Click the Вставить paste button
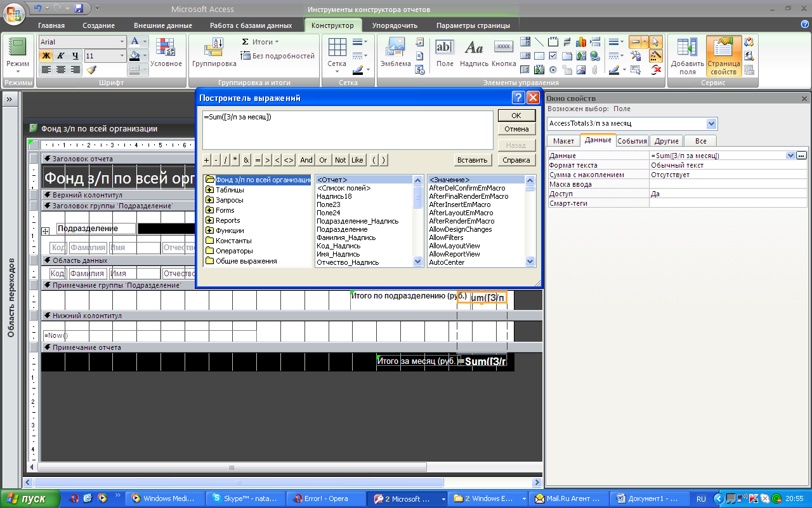This screenshot has width=812, height=508. (473, 160)
